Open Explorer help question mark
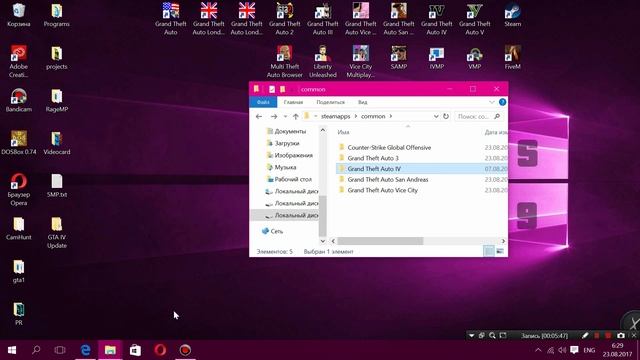 coord(502,102)
